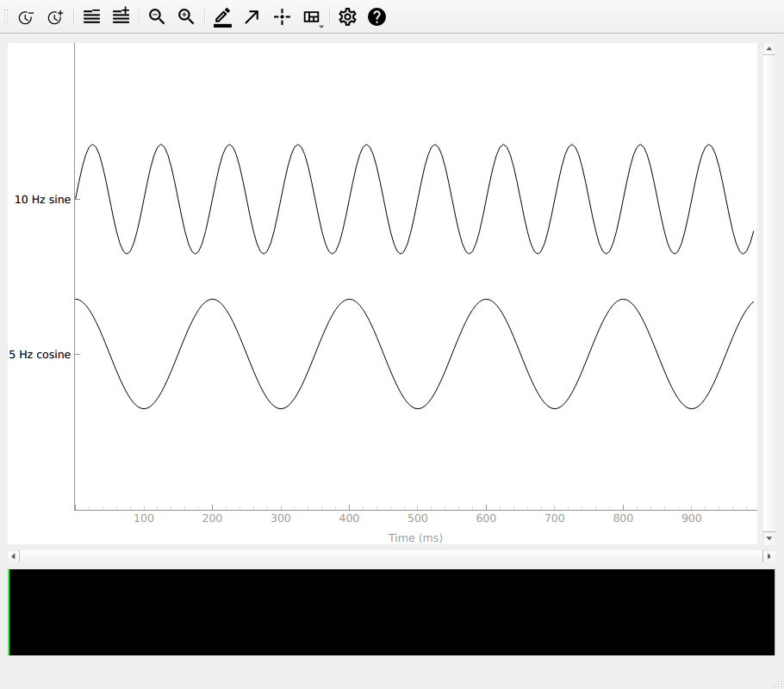Click the vertical scrollbar down arrow
784x689 pixels.
768,538
